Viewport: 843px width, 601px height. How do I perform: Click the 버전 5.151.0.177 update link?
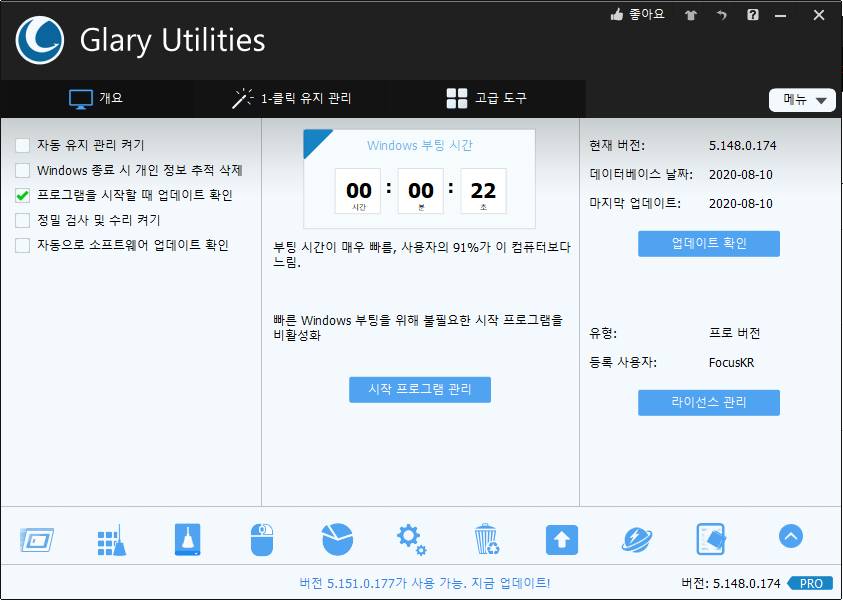click(x=425, y=583)
